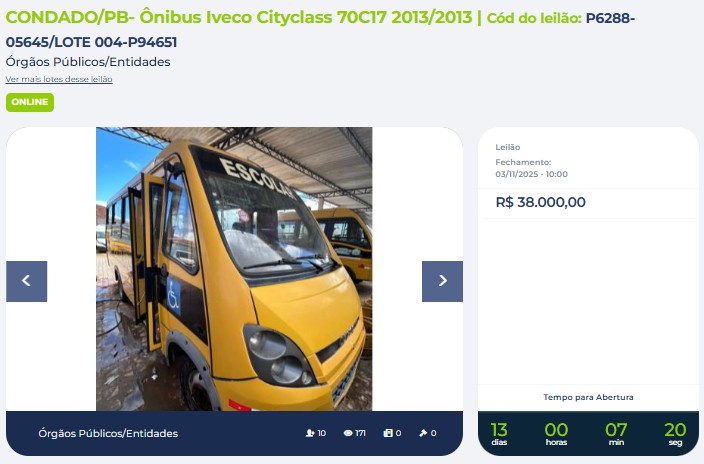Image resolution: width=704 pixels, height=464 pixels.
Task: Click the 00 horas countdown
Action: point(556,433)
